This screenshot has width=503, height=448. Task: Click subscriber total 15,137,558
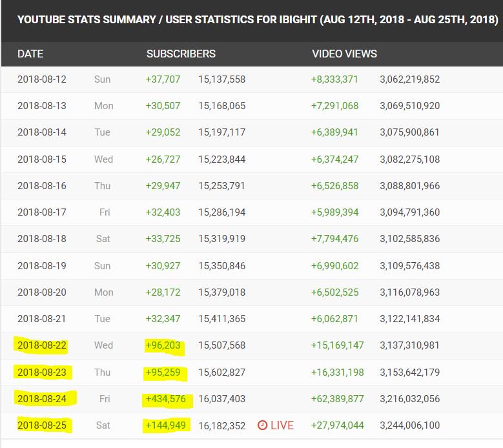tap(221, 79)
